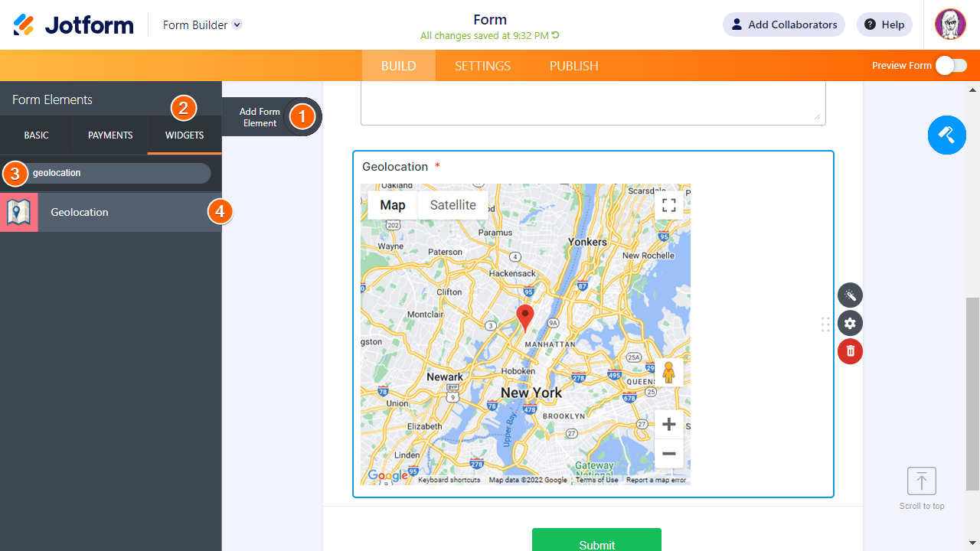Open Keyboard shortcuts on the map
This screenshot has width=980, height=551.
[x=449, y=480]
